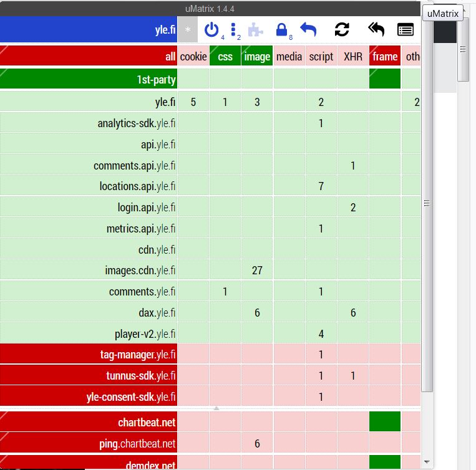Image resolution: width=476 pixels, height=470 pixels.
Task: Click the comments.yle.fi css cell 1
Action: [x=225, y=291]
